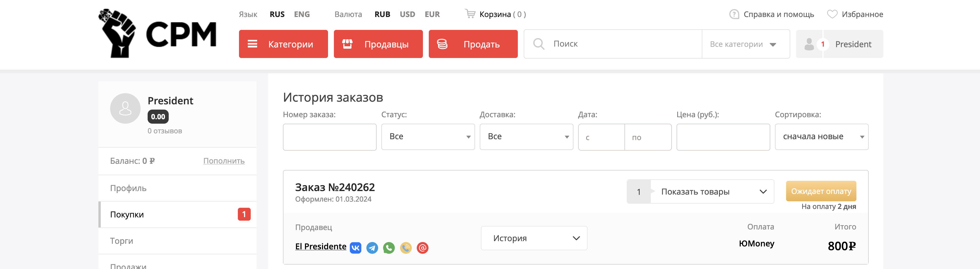Open seller's WhatsApp contact icon
Image resolution: width=980 pixels, height=269 pixels.
pos(389,248)
